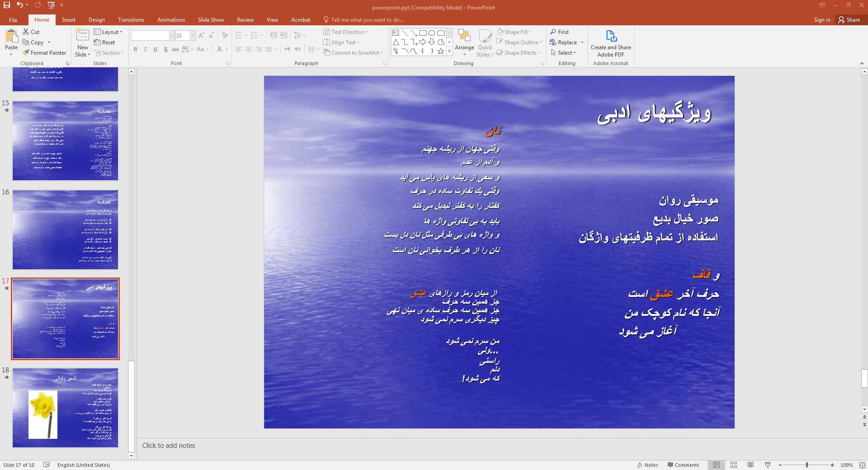
Task: Select the text box shape
Action: (395, 33)
